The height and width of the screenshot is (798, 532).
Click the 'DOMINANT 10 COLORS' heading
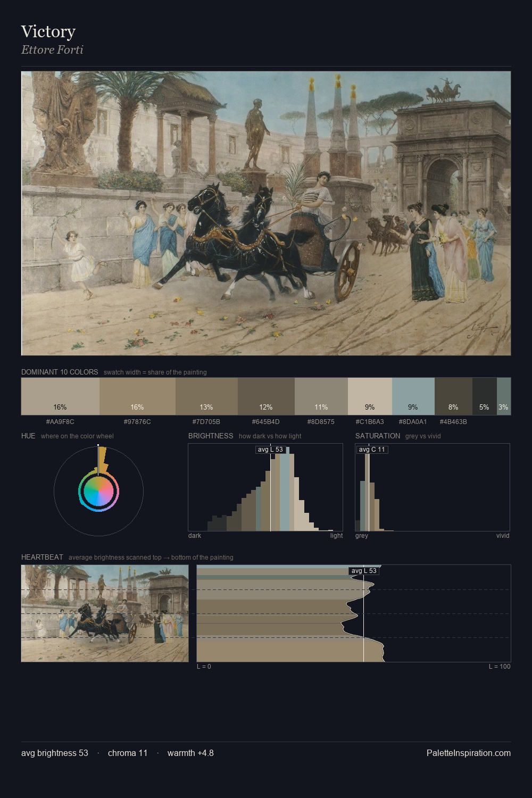pos(60,372)
